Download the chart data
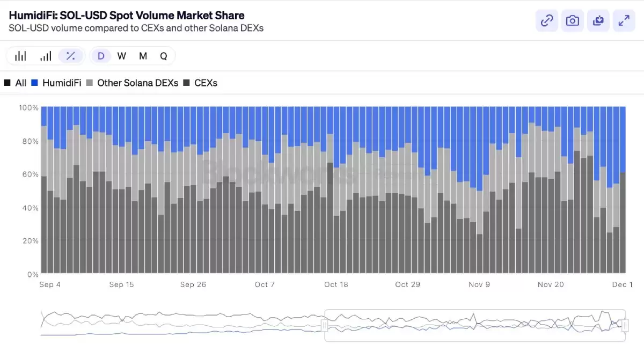Image resolution: width=644 pixels, height=344 pixels. click(598, 20)
